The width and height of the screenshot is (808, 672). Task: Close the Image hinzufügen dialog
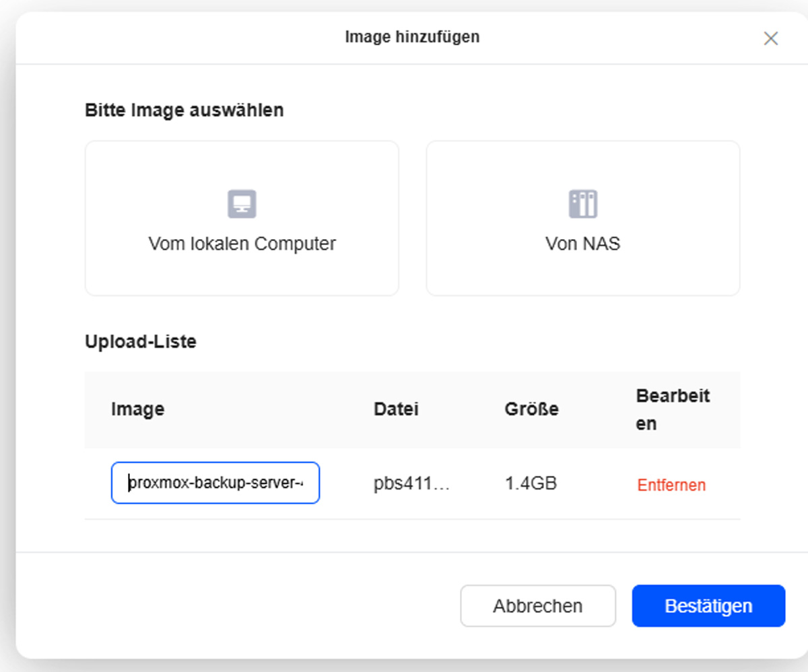770,38
